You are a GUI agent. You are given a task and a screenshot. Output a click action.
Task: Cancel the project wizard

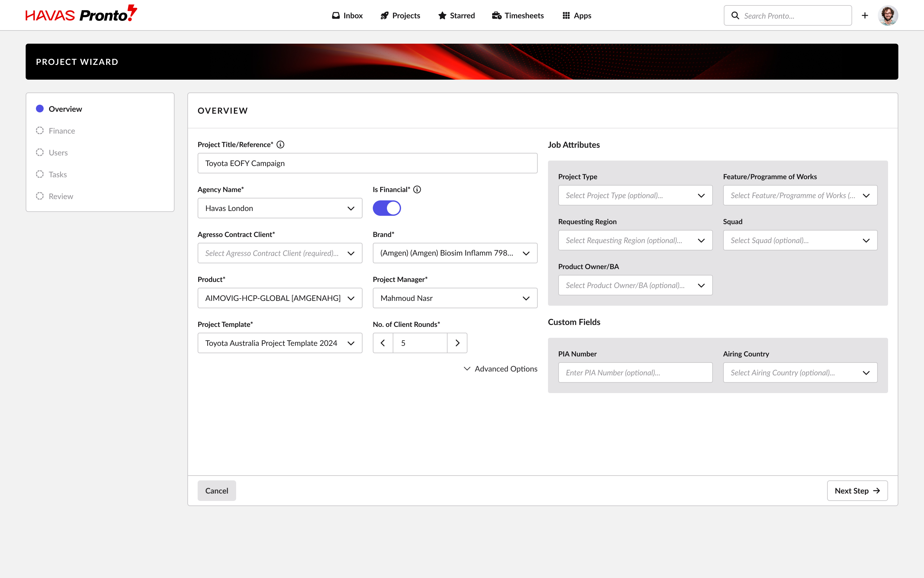[217, 491]
